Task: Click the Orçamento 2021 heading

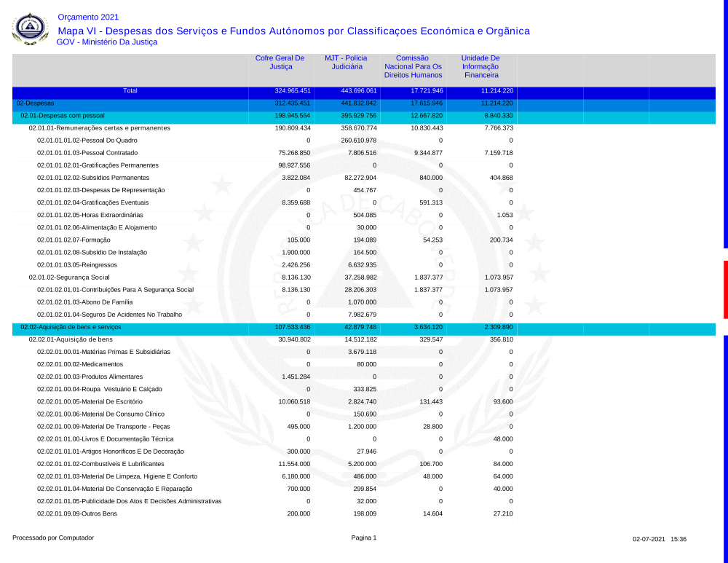Action: click(x=87, y=17)
